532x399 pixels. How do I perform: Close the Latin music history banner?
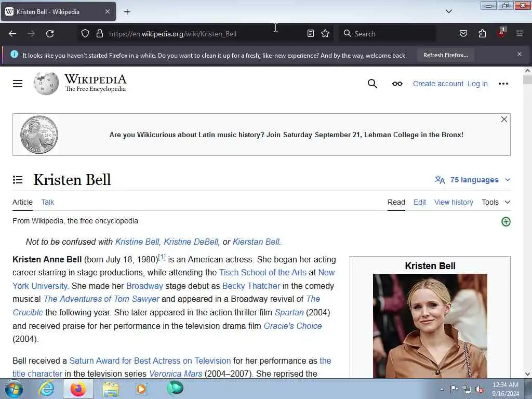pos(504,119)
